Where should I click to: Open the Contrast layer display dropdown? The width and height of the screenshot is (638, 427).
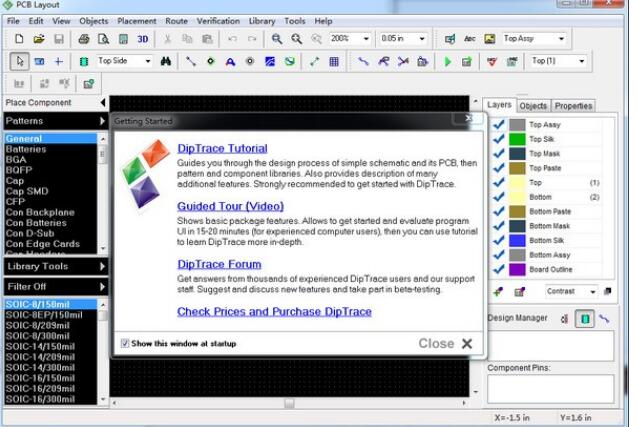pyautogui.click(x=593, y=291)
